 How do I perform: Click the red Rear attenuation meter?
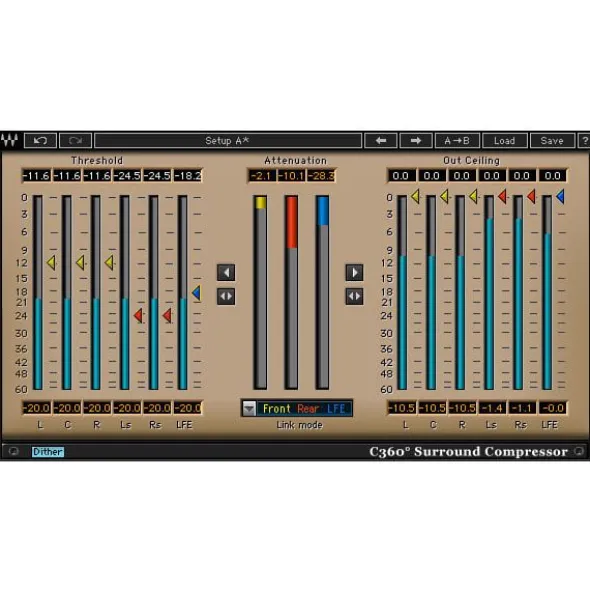(291, 292)
